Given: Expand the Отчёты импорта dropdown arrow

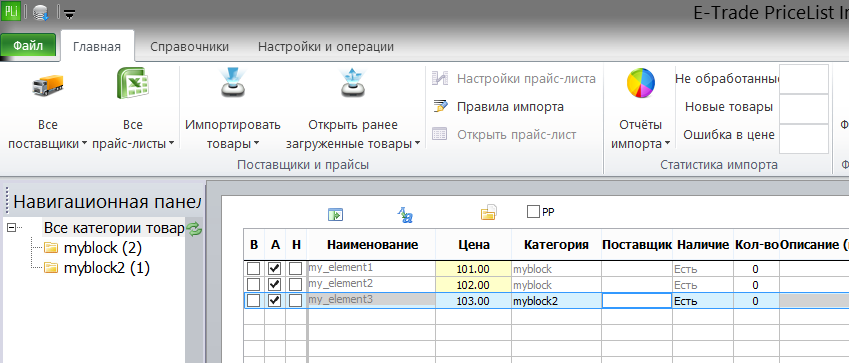Looking at the screenshot, I should [668, 144].
